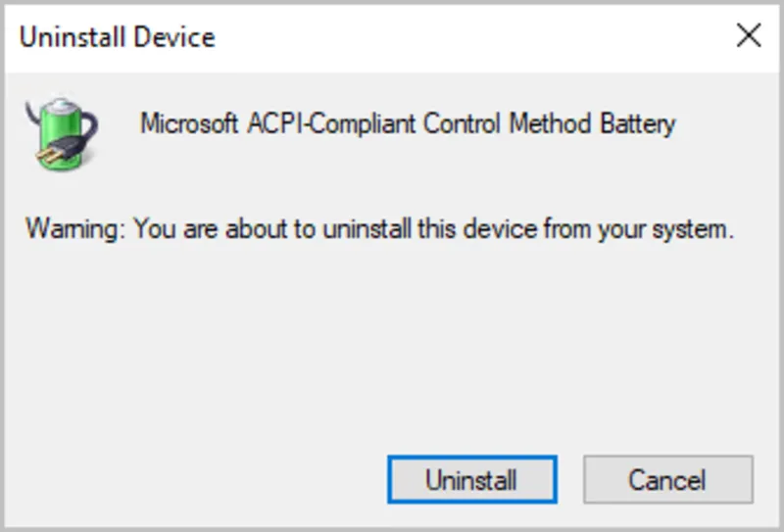Click the top of the green battery icon
Screen dimensions: 784x532
click(61, 105)
